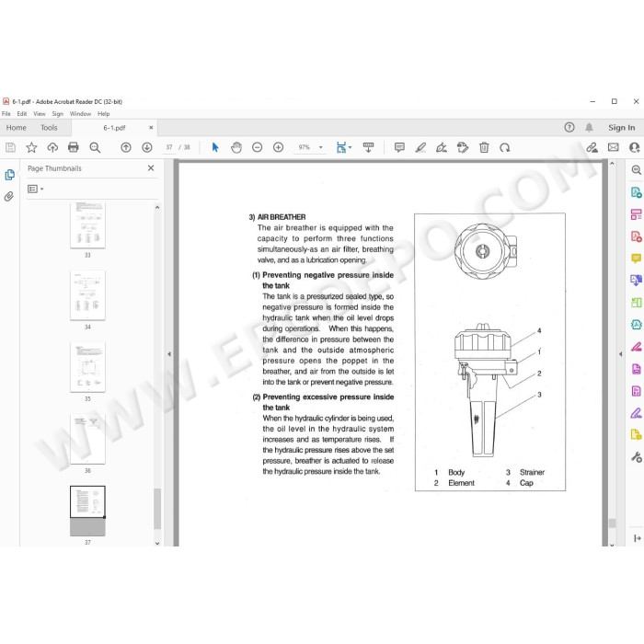
Task: Switch to the Tools tab
Action: 49,128
